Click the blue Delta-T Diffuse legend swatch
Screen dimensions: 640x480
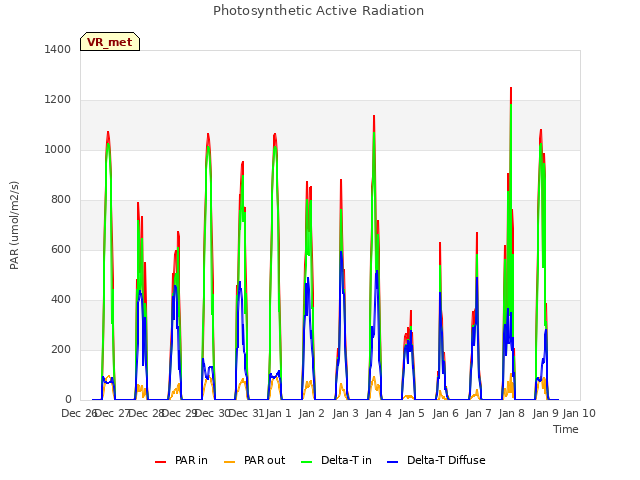[x=392, y=462]
